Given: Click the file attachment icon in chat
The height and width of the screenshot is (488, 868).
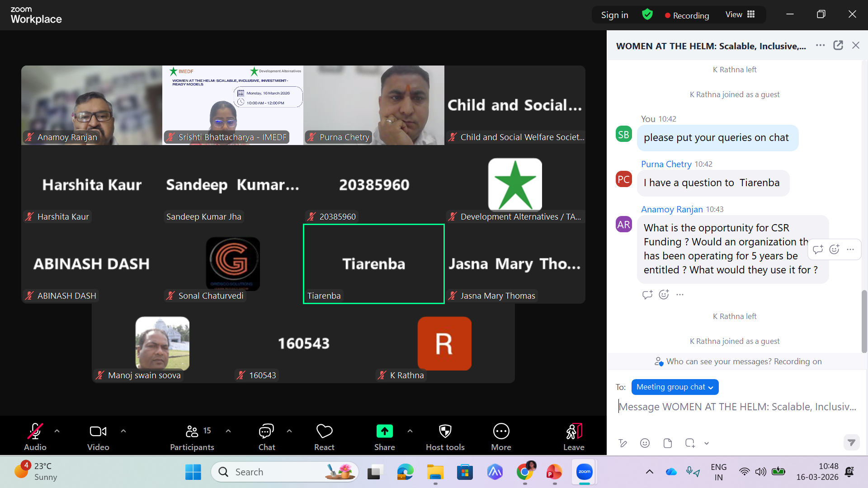Looking at the screenshot, I should [x=667, y=443].
